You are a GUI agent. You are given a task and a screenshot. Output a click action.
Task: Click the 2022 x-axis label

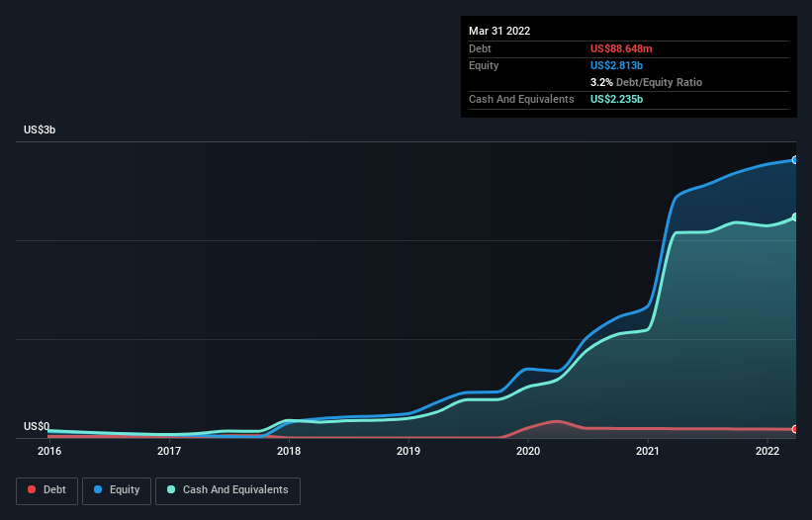click(767, 451)
